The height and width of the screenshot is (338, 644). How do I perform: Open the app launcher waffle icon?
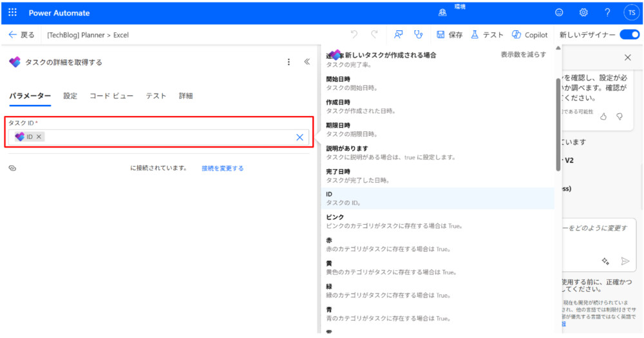pos(12,13)
